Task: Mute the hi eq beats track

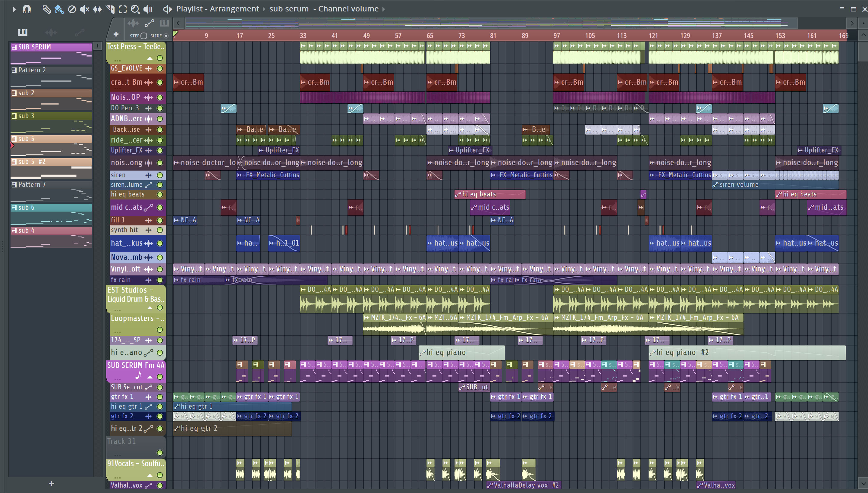Action: click(x=160, y=195)
